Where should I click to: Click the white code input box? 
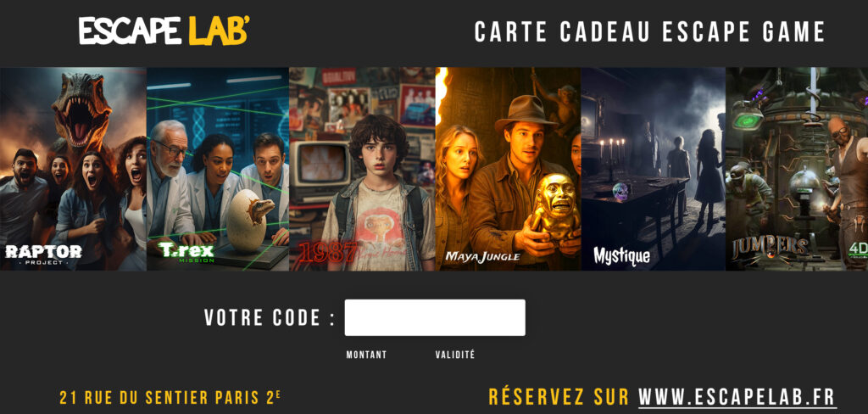(x=435, y=317)
